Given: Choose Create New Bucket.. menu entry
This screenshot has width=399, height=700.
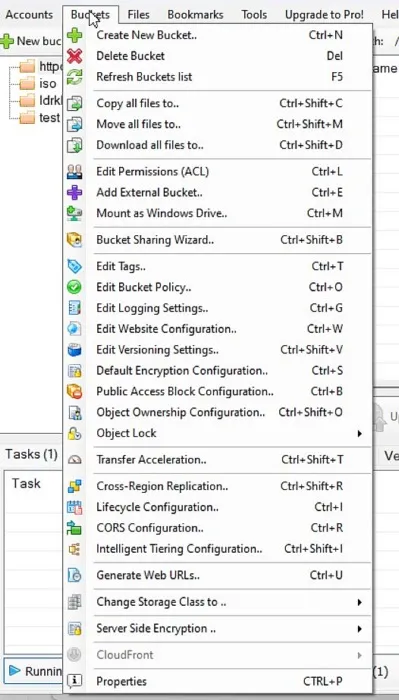Looking at the screenshot, I should coord(218,35).
